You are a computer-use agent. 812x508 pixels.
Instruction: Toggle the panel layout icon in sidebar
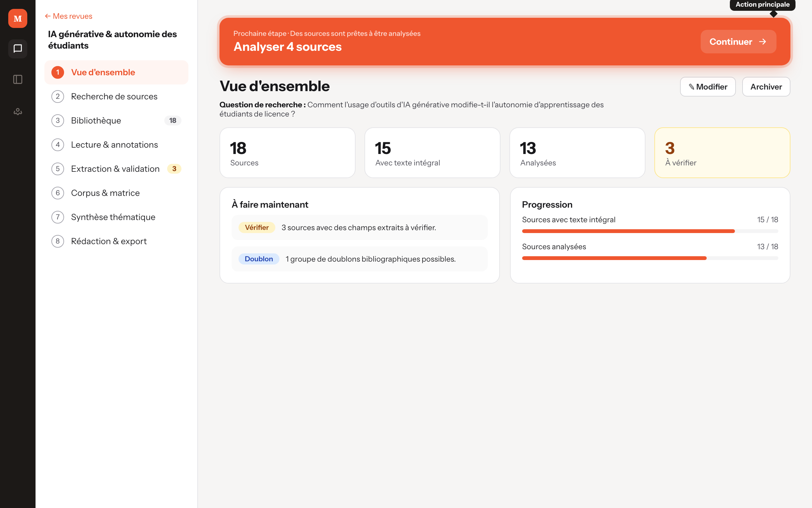pos(18,79)
